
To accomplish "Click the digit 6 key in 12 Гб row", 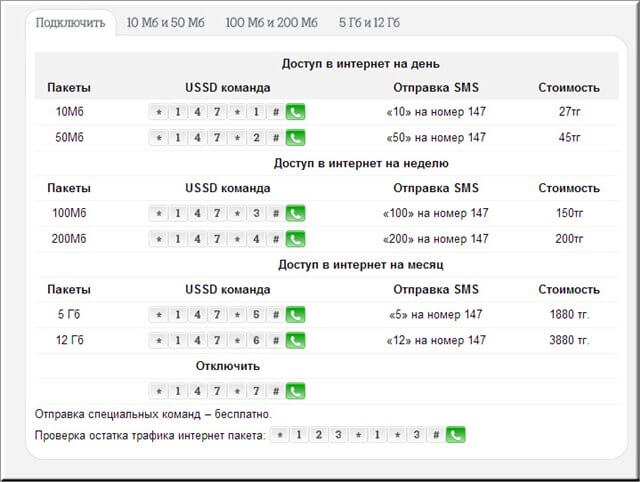I will (x=256, y=340).
